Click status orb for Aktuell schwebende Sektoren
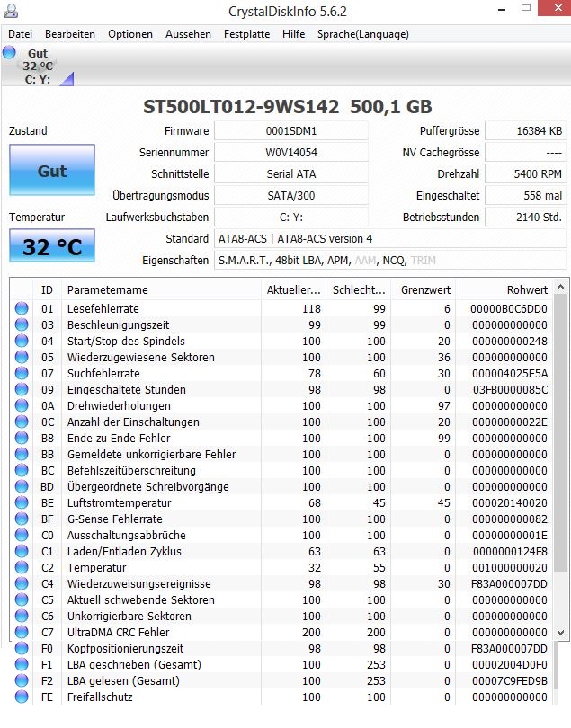 [x=22, y=599]
